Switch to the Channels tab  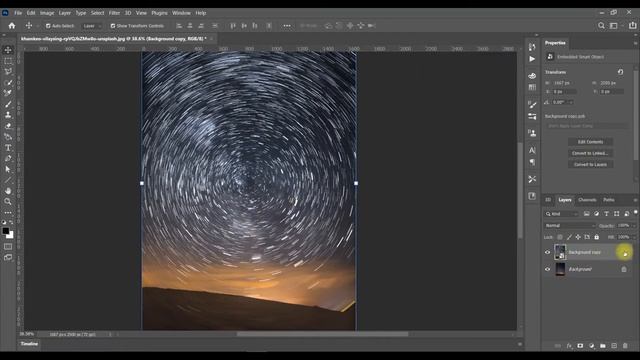click(x=587, y=200)
